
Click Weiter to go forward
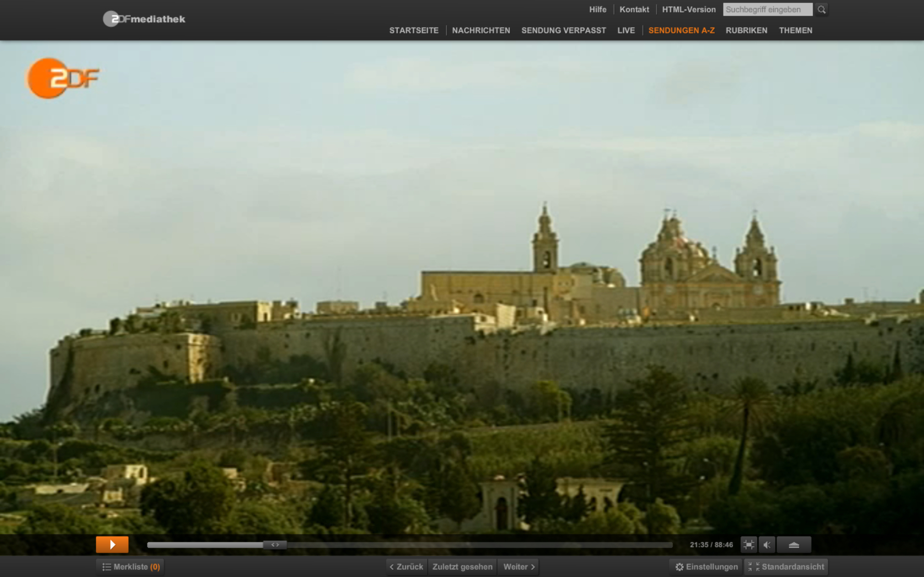[x=519, y=567]
